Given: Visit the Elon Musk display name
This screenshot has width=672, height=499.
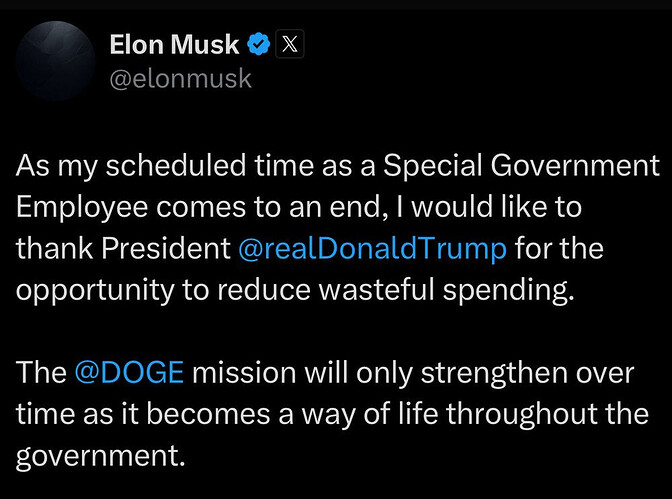Looking at the screenshot, I should [174, 44].
